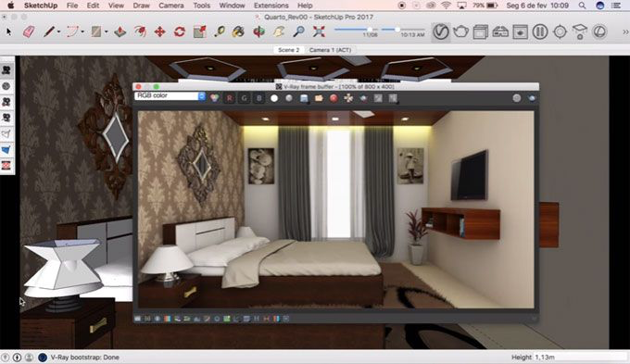Click the Zoom Extents tool
Screen dimensions: 630x364
[319, 31]
